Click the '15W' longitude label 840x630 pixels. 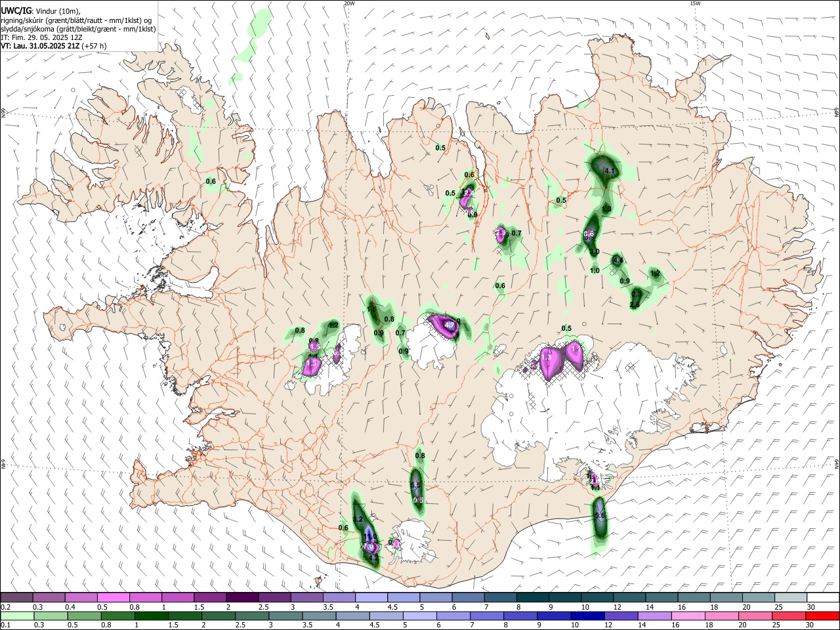[695, 3]
